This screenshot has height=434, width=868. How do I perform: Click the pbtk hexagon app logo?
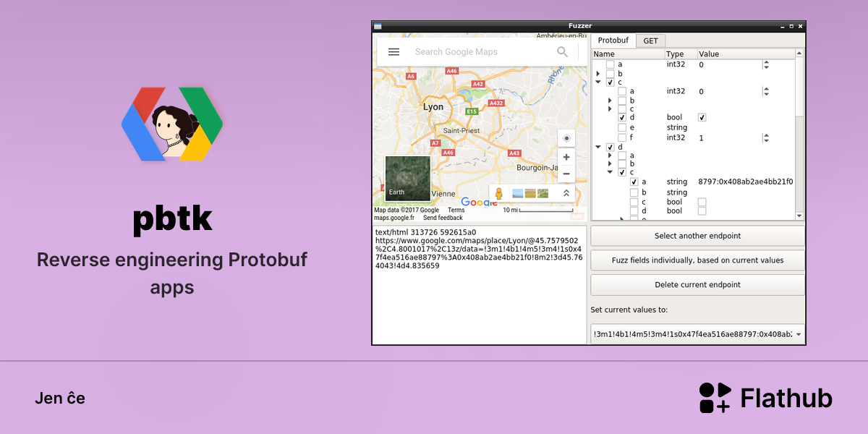[172, 124]
